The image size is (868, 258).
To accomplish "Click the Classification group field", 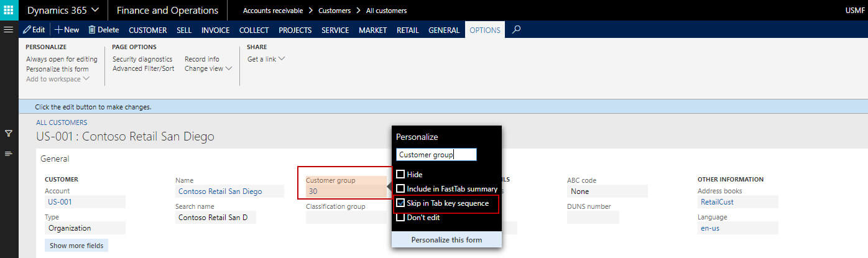I will pos(346,218).
